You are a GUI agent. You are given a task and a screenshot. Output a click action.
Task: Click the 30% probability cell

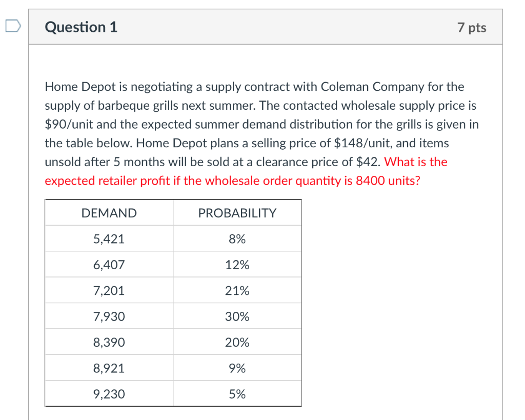click(x=237, y=316)
